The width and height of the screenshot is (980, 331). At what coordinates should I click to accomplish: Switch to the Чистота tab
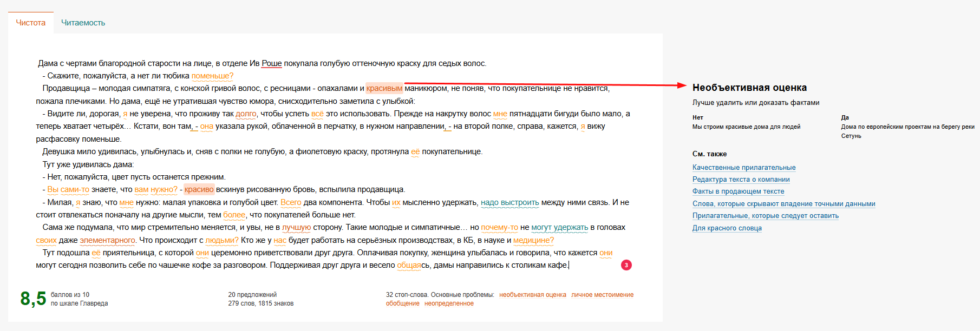click(31, 23)
